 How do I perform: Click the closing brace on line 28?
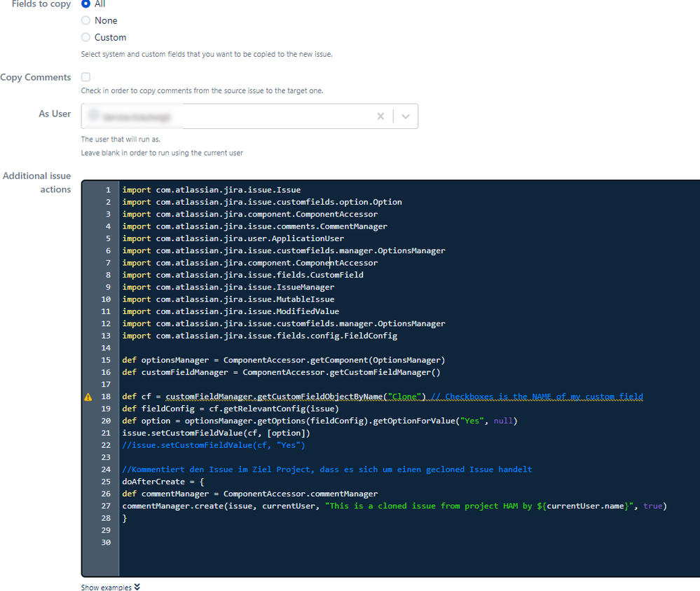125,518
